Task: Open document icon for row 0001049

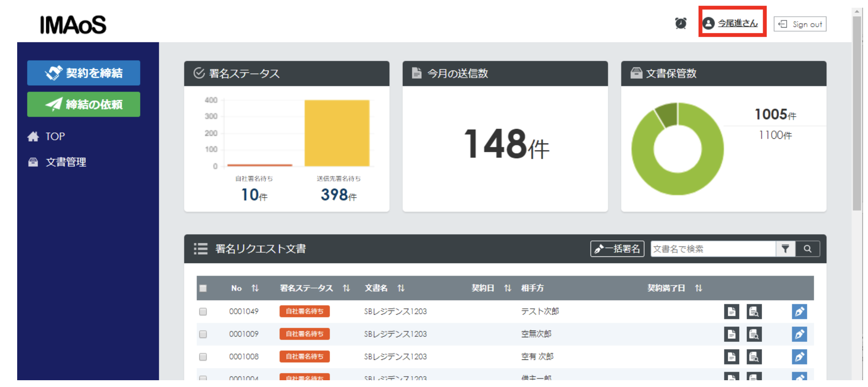Action: click(731, 311)
